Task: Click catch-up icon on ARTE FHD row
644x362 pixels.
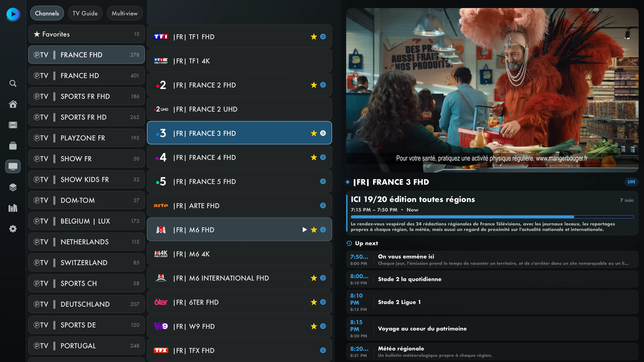Action: tap(323, 206)
